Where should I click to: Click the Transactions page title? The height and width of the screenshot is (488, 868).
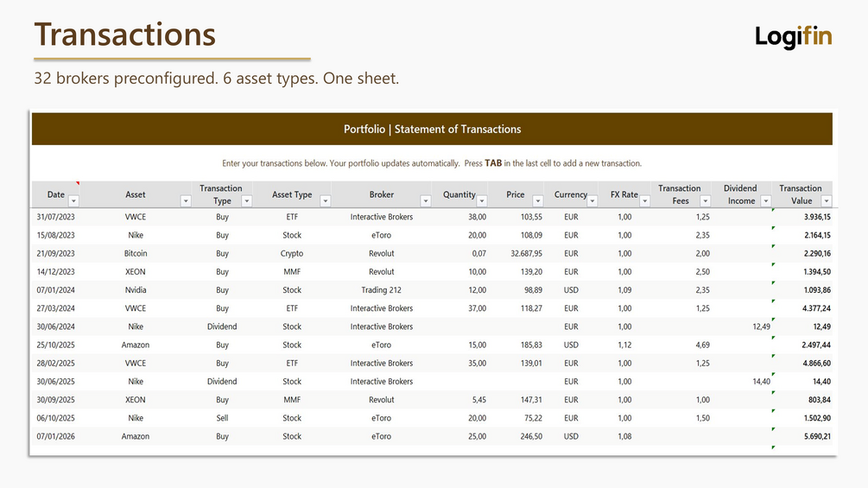(124, 35)
